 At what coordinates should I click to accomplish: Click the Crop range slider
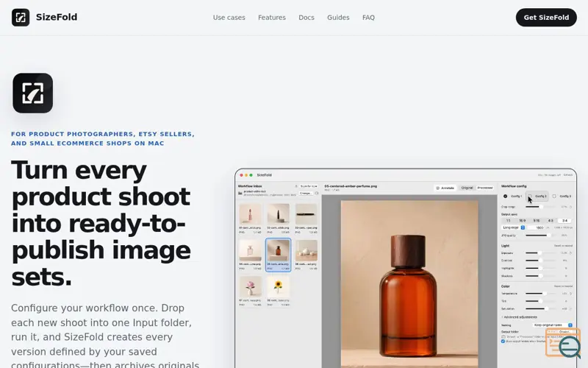(540, 207)
